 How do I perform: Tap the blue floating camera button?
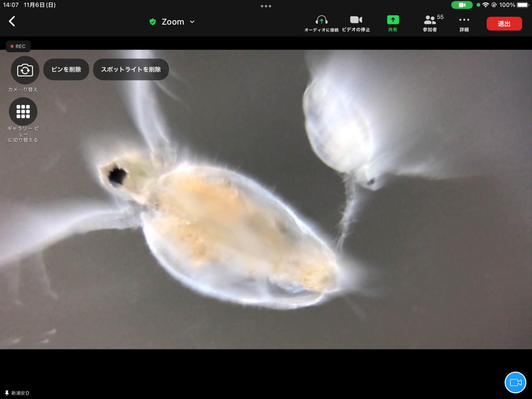click(x=515, y=382)
